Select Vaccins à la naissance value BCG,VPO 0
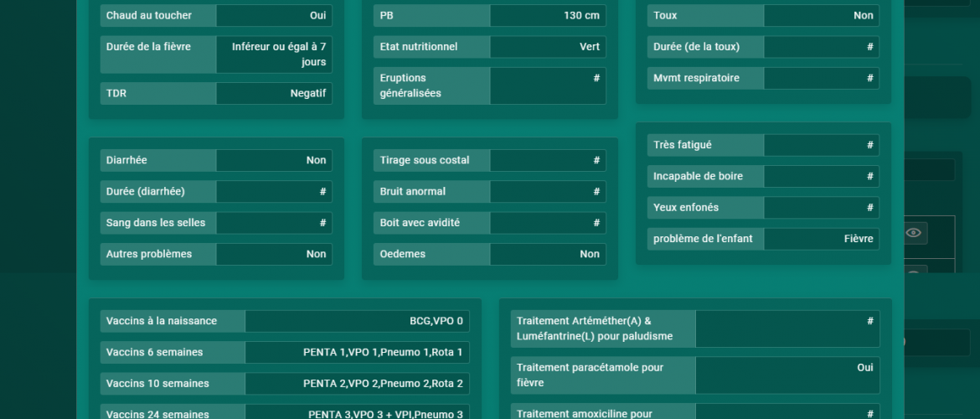980x419 pixels. [357, 322]
